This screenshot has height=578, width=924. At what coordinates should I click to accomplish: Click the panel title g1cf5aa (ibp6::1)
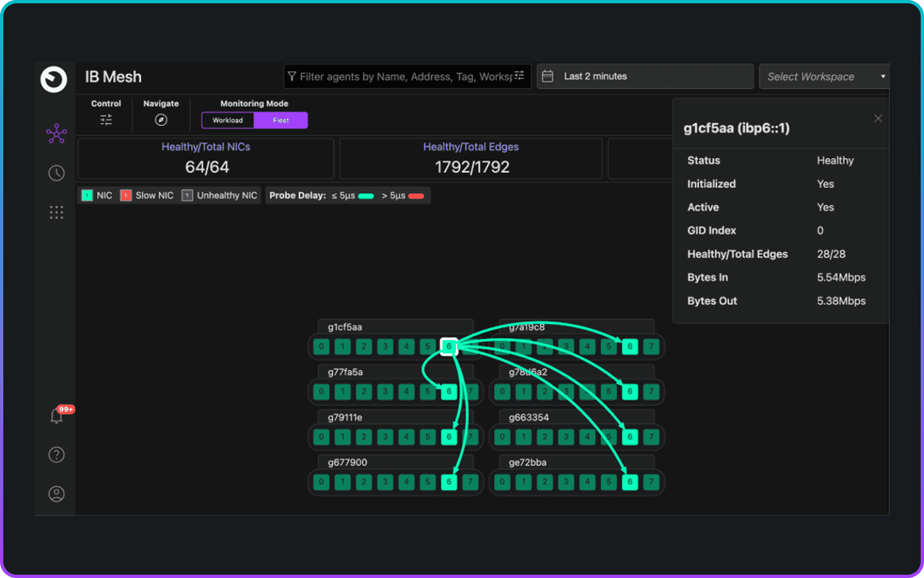(736, 128)
